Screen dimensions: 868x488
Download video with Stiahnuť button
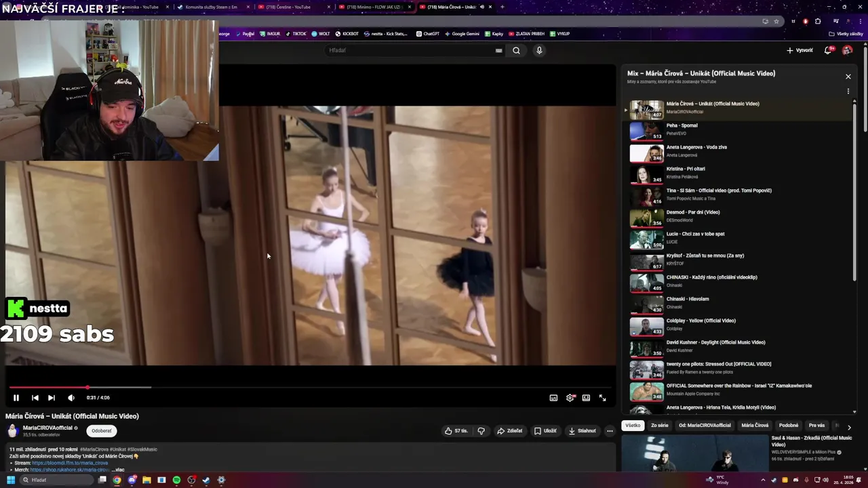click(583, 430)
